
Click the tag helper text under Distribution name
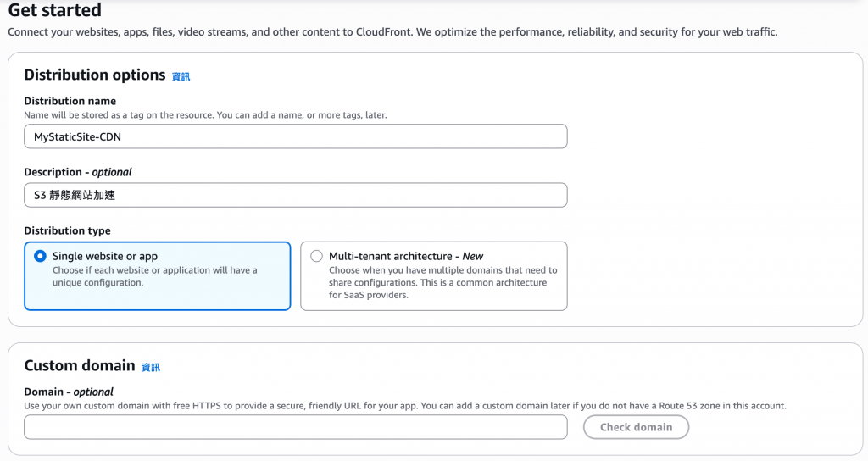click(x=205, y=114)
